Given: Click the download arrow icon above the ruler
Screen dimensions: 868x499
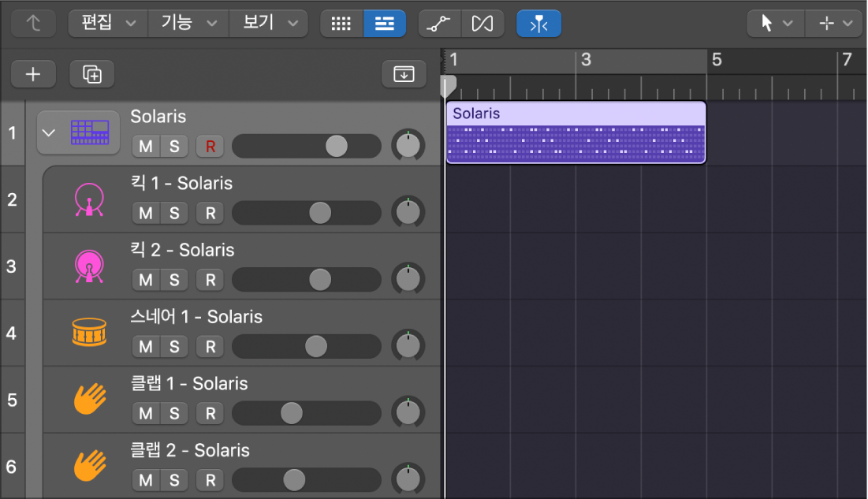Looking at the screenshot, I should click(404, 73).
